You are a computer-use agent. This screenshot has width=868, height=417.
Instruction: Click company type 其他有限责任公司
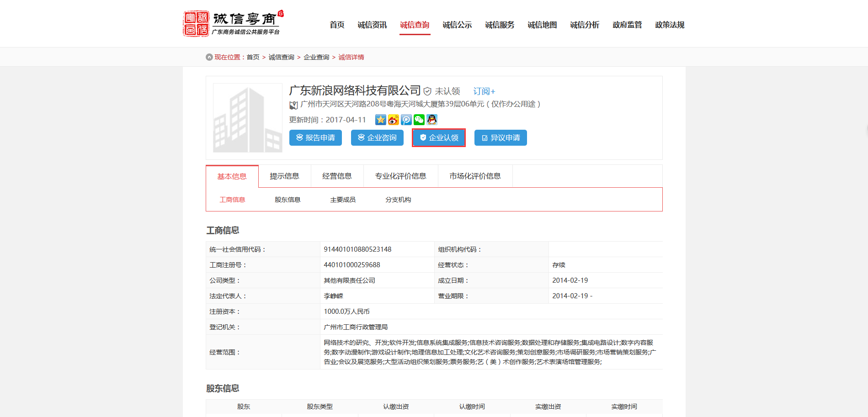pos(349,280)
